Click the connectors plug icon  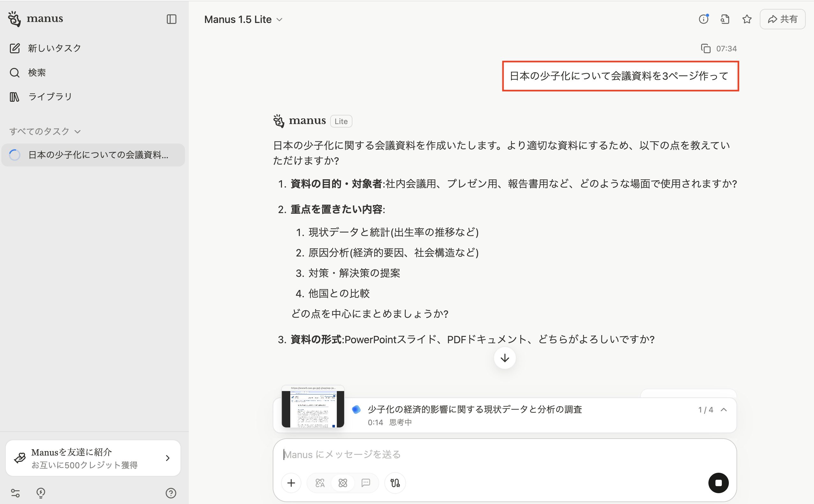tap(395, 483)
